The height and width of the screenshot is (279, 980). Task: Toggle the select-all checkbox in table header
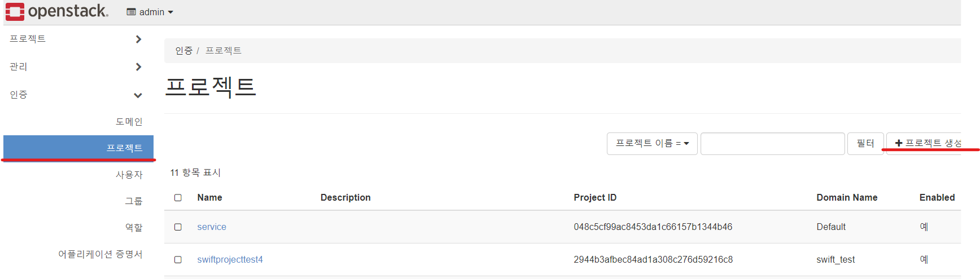point(178,198)
